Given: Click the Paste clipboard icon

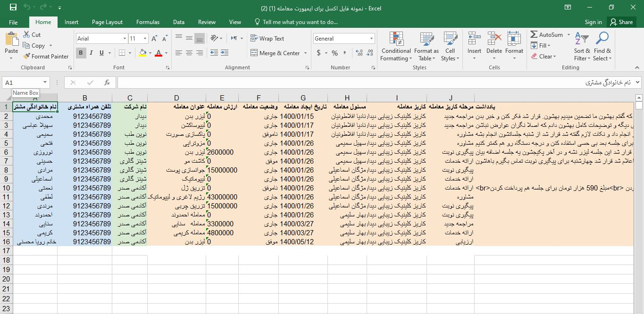Looking at the screenshot, I should (11, 40).
